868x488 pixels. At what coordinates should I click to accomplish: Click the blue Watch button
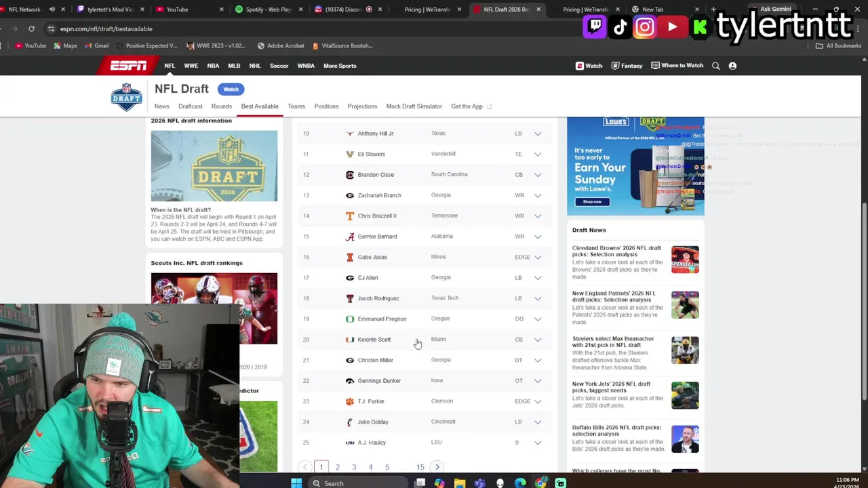pyautogui.click(x=231, y=89)
